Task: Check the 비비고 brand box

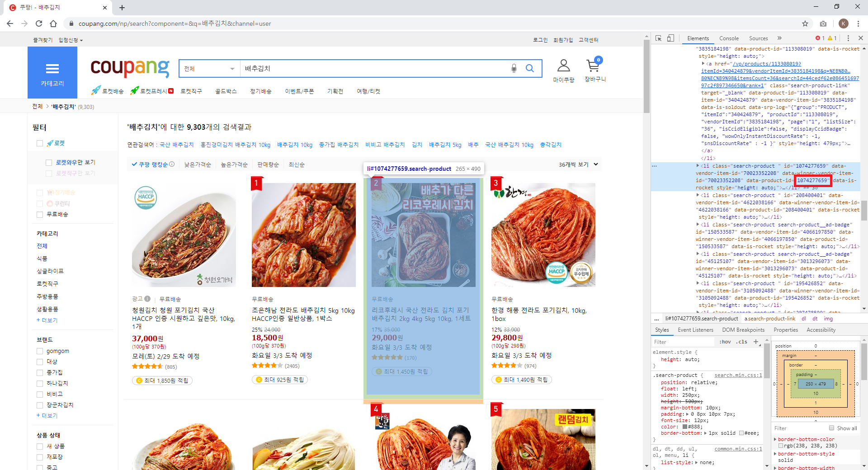Action: 40,395
